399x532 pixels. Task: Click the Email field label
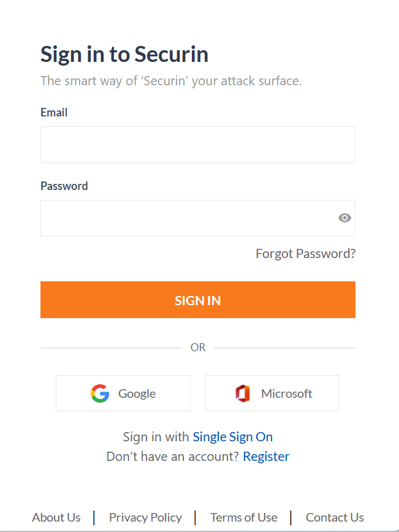pos(54,112)
